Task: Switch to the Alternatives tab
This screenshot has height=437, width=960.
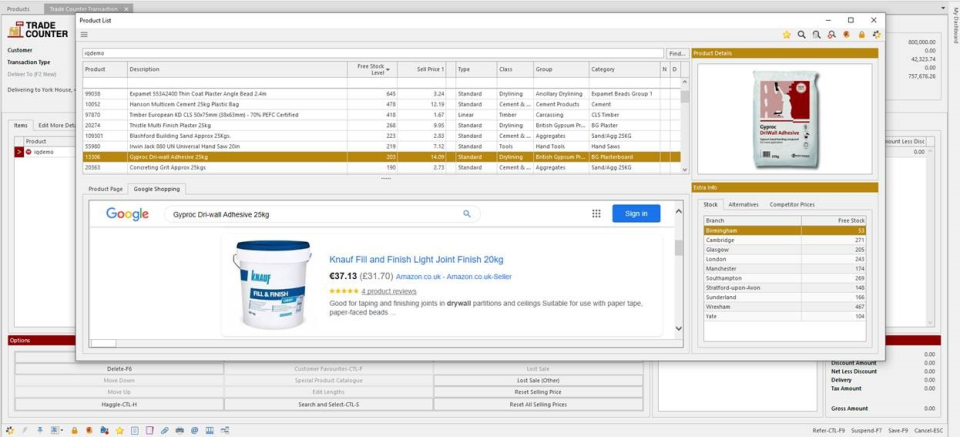Action: (x=743, y=204)
